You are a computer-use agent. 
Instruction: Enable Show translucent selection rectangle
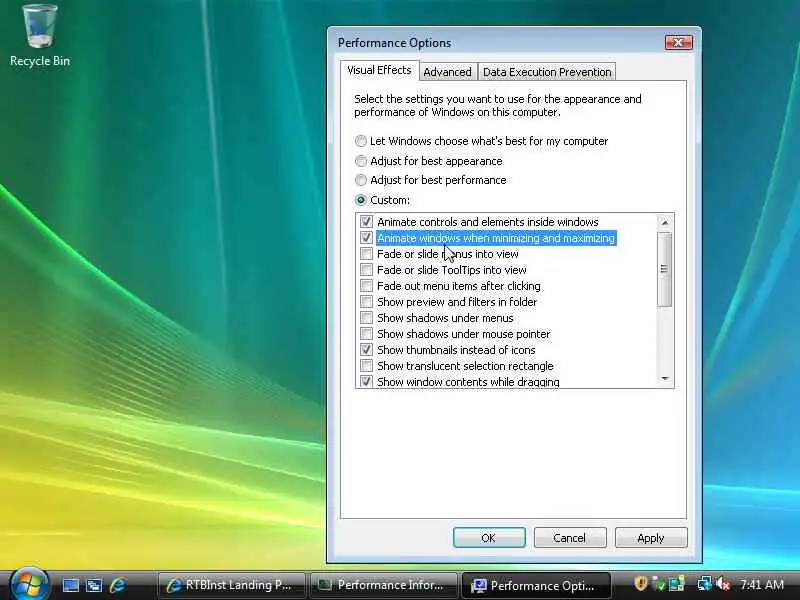(x=366, y=366)
